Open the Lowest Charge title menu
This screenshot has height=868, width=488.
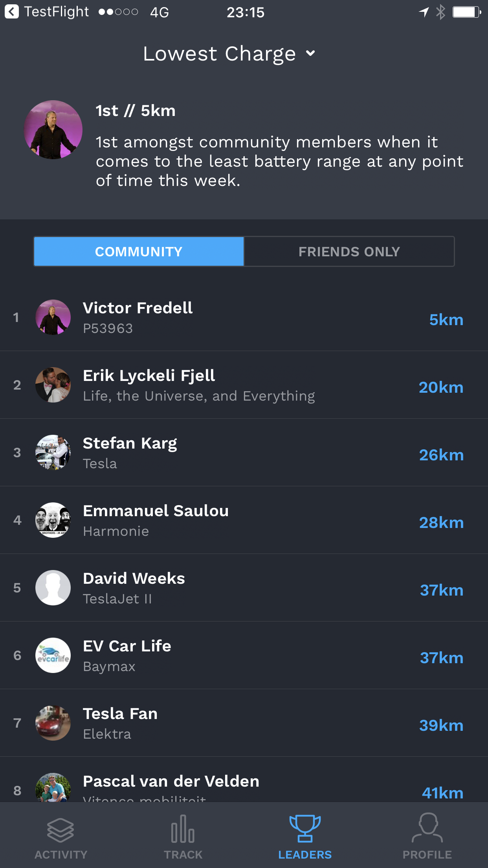point(219,53)
